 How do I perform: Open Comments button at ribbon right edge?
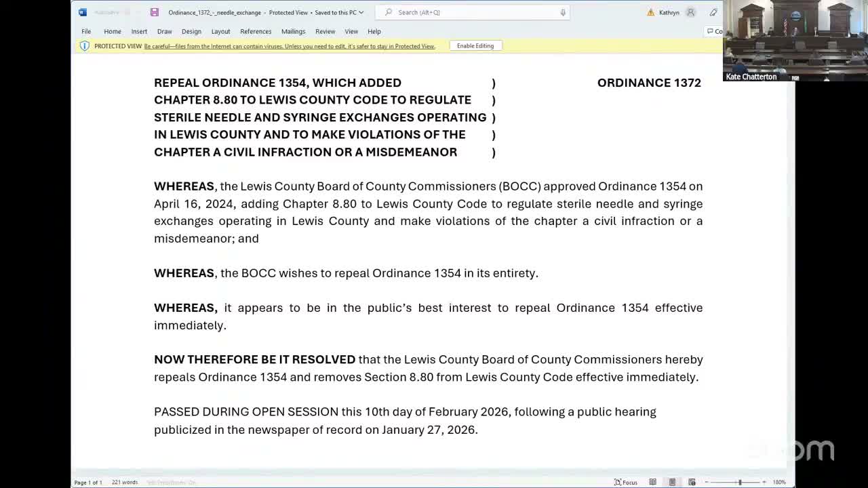(x=715, y=31)
